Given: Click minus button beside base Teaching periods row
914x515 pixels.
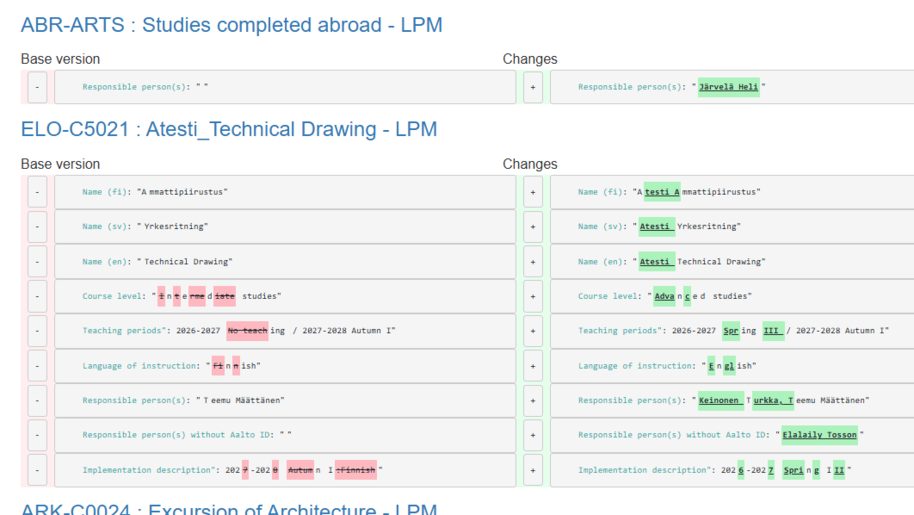Looking at the screenshot, I should pos(37,331).
